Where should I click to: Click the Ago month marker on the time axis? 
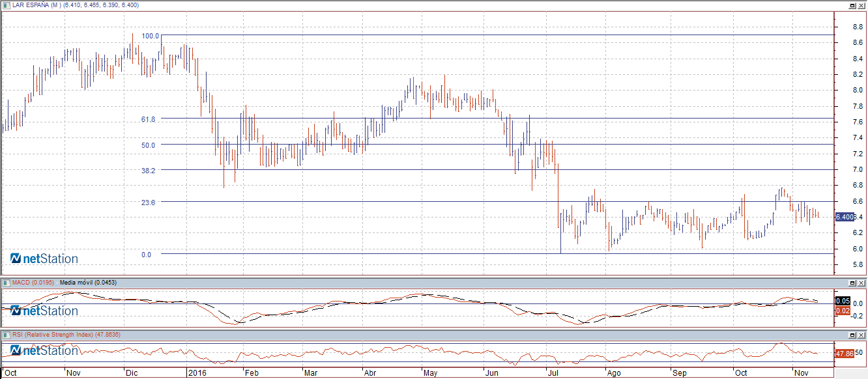(x=614, y=374)
